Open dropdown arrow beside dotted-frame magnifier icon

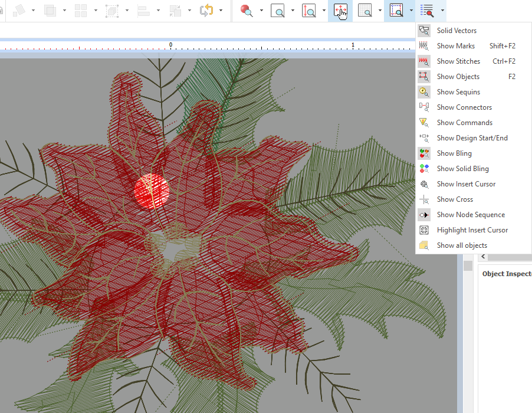click(411, 11)
